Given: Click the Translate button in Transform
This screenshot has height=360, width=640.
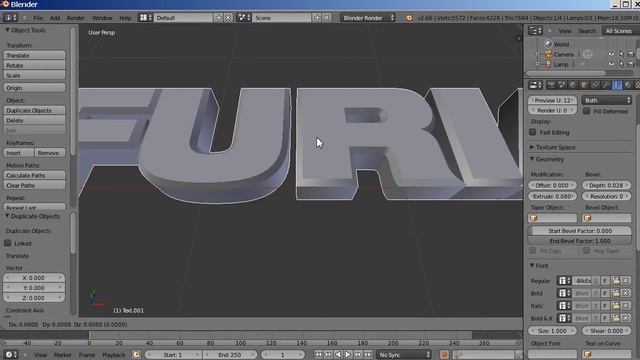Looking at the screenshot, I should tap(34, 55).
